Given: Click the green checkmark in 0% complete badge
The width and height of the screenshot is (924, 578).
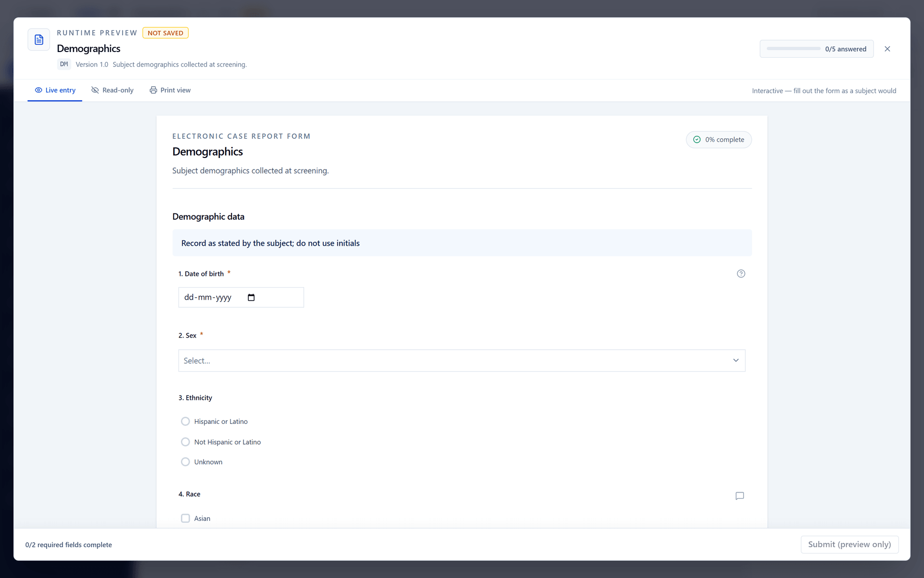Looking at the screenshot, I should (697, 140).
